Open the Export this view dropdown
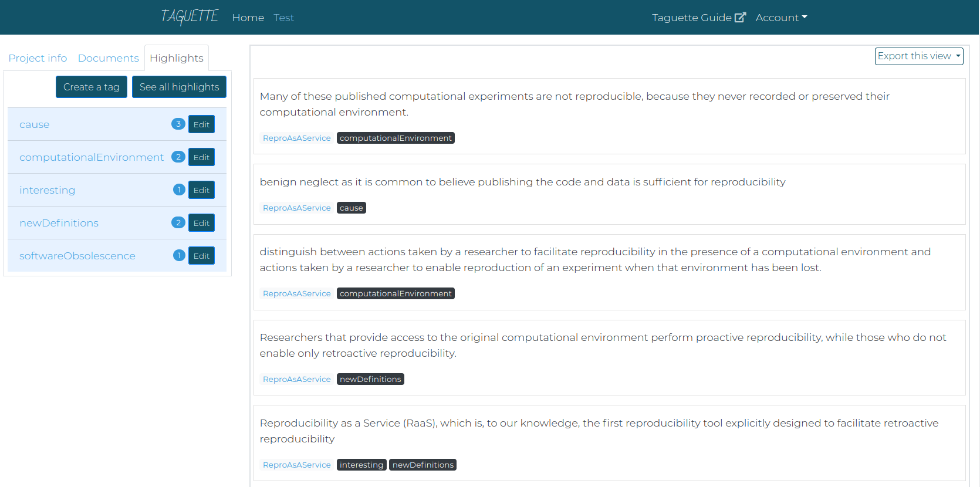The width and height of the screenshot is (980, 487). (919, 56)
